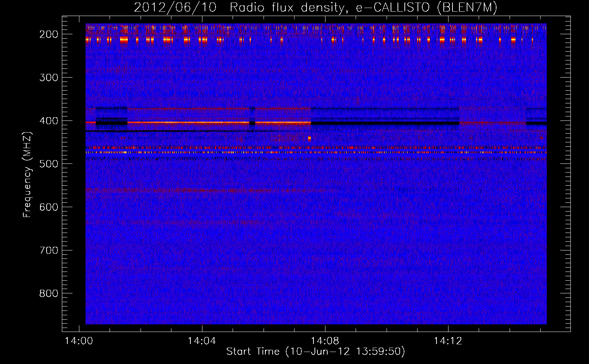The image size is (589, 364).
Task: Click the 'Start Time (10-Jun-12 13:59:50)' label
Action: (316, 352)
